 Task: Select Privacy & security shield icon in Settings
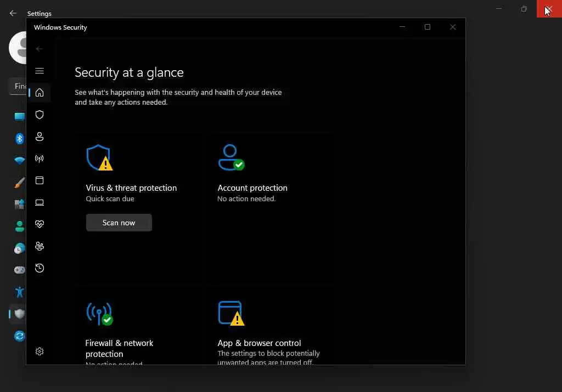20,314
